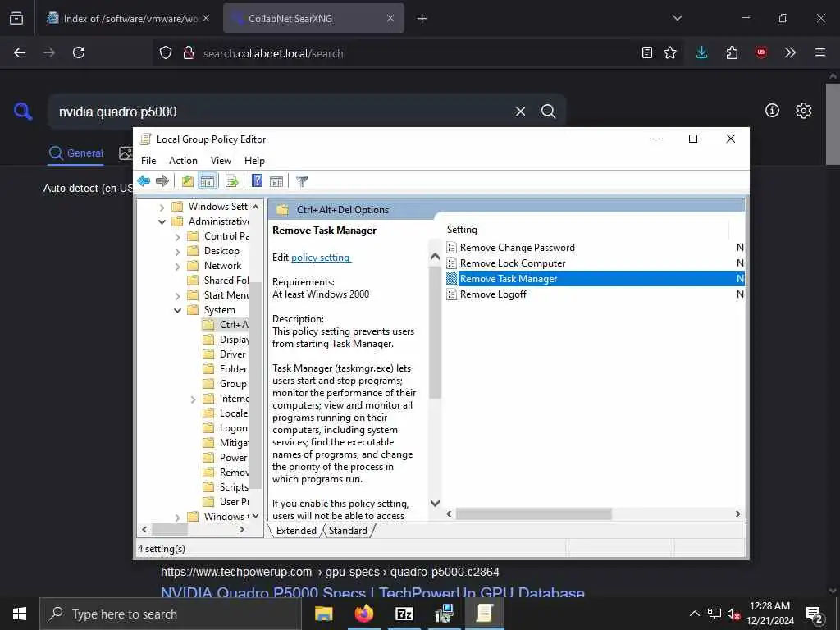This screenshot has height=630, width=840.
Task: Collapse the Administrative Templates node
Action: [162, 221]
